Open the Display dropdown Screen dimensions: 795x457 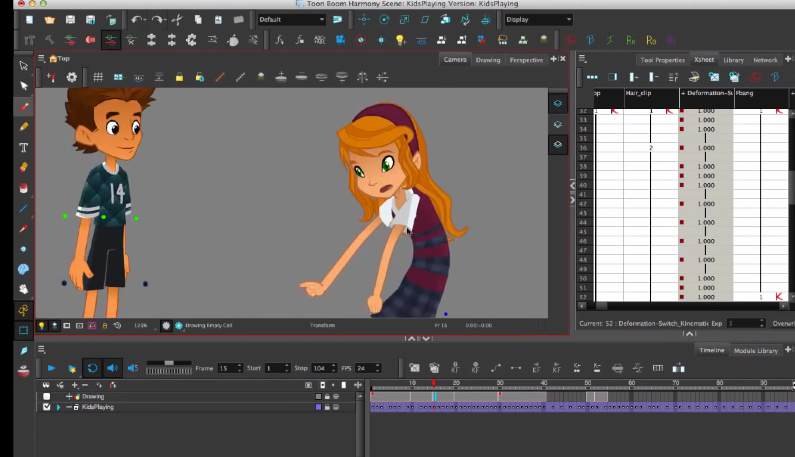pyautogui.click(x=538, y=19)
